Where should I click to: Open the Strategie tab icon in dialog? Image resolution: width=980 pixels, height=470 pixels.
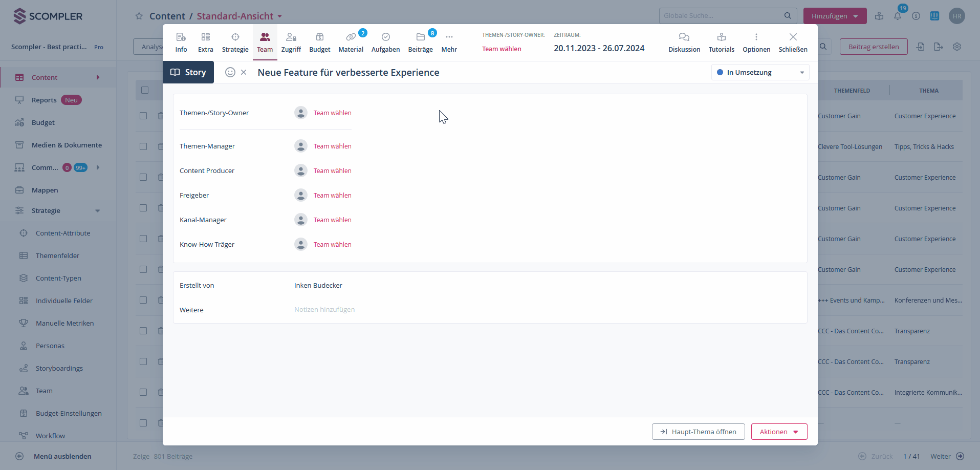coord(235,42)
